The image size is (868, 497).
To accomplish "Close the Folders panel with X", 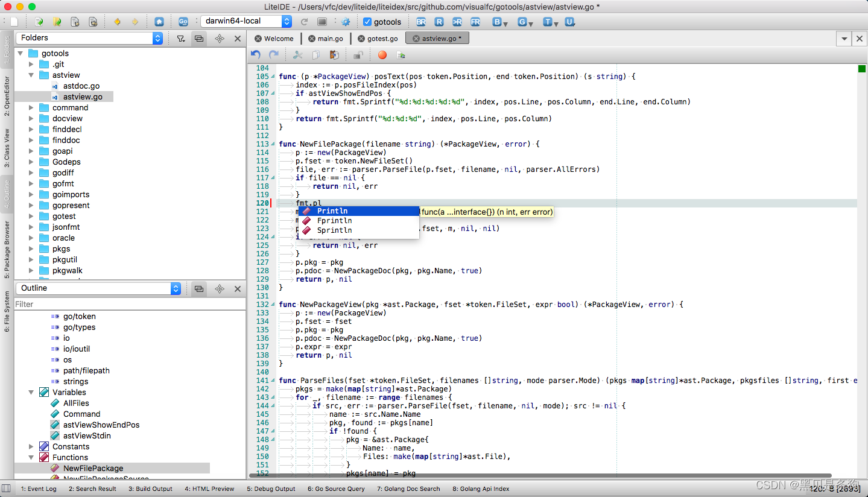I will point(238,39).
